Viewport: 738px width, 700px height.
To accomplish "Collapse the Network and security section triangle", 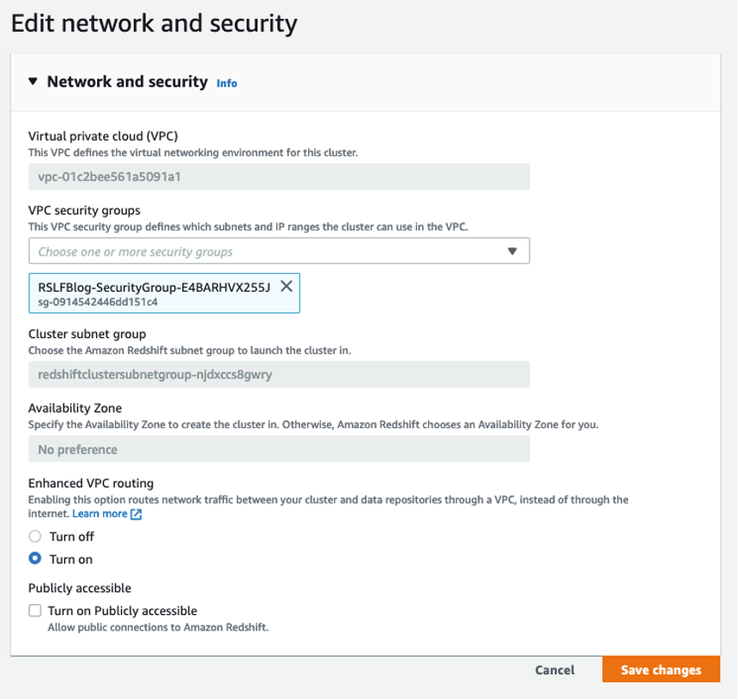I will (x=33, y=81).
